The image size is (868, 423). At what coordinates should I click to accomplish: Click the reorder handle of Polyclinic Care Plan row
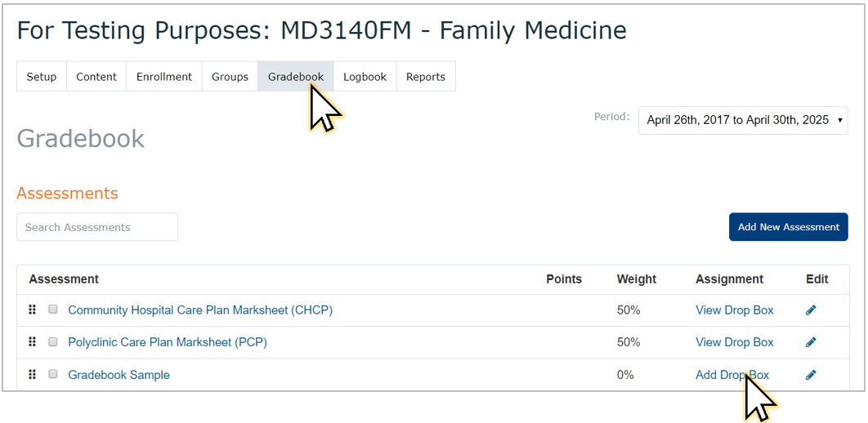click(32, 341)
